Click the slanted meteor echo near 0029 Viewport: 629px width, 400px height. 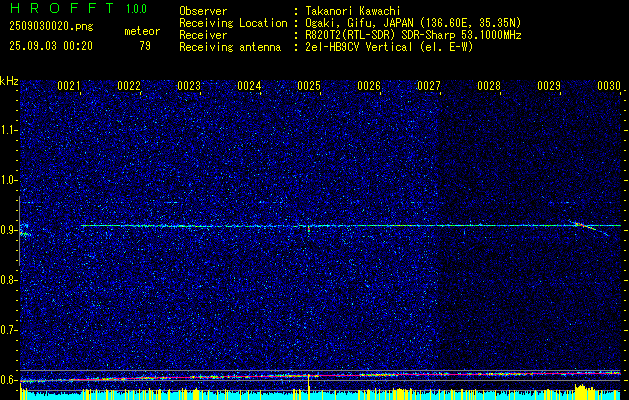click(x=589, y=227)
